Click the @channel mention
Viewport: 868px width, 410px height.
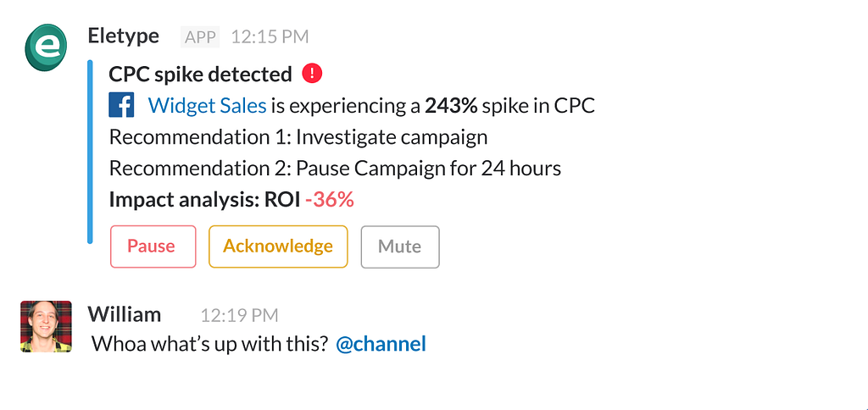pos(381,344)
